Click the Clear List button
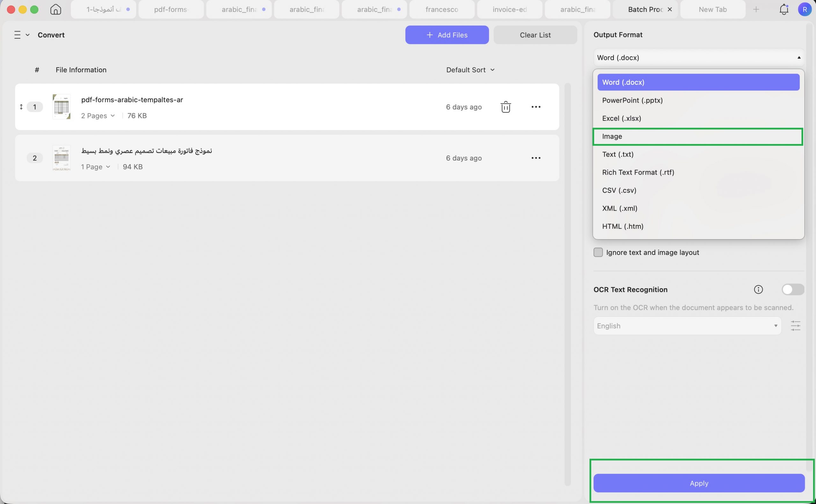Image resolution: width=816 pixels, height=504 pixels. (535, 35)
